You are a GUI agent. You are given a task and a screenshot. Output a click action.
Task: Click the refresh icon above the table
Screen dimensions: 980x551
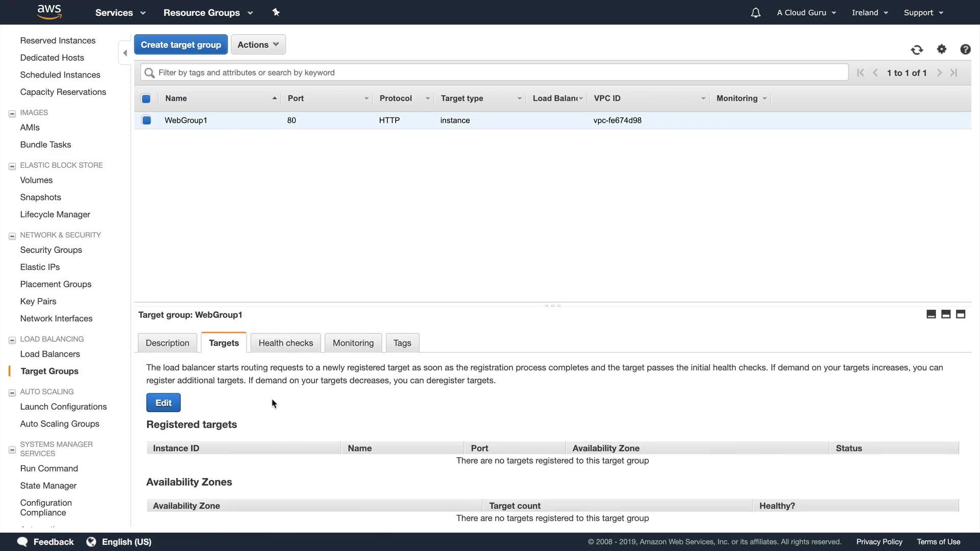(917, 49)
